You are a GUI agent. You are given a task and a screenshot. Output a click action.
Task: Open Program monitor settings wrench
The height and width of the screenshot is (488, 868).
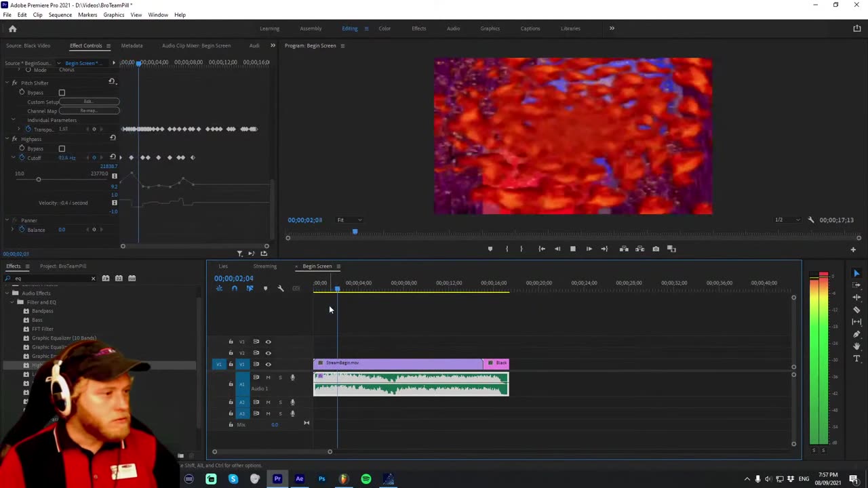coord(811,220)
